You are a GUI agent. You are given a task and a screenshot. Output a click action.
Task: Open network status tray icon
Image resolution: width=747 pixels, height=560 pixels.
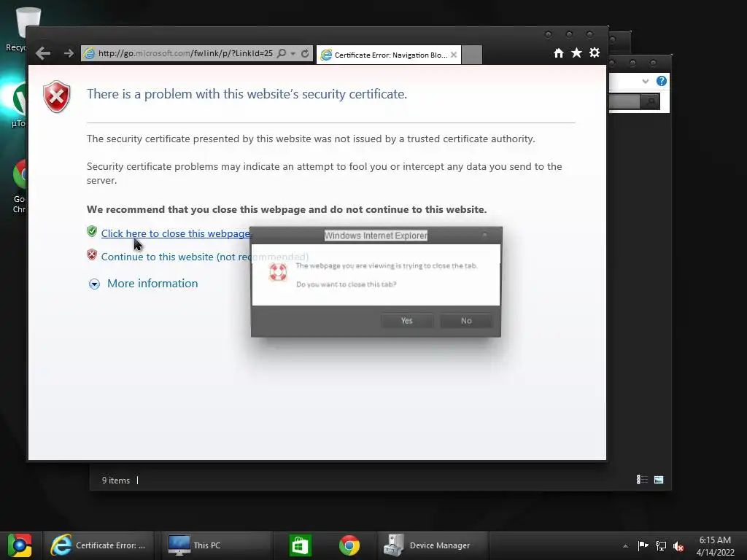coord(661,545)
